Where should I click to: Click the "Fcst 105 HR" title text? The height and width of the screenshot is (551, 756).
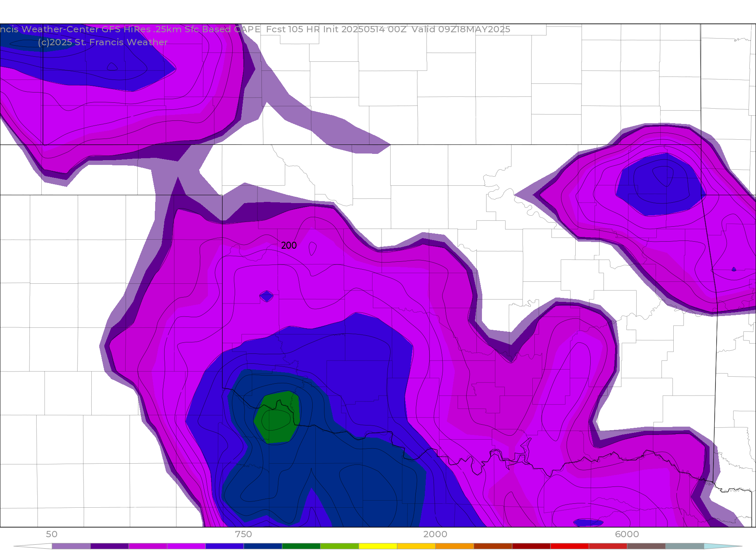(x=293, y=29)
